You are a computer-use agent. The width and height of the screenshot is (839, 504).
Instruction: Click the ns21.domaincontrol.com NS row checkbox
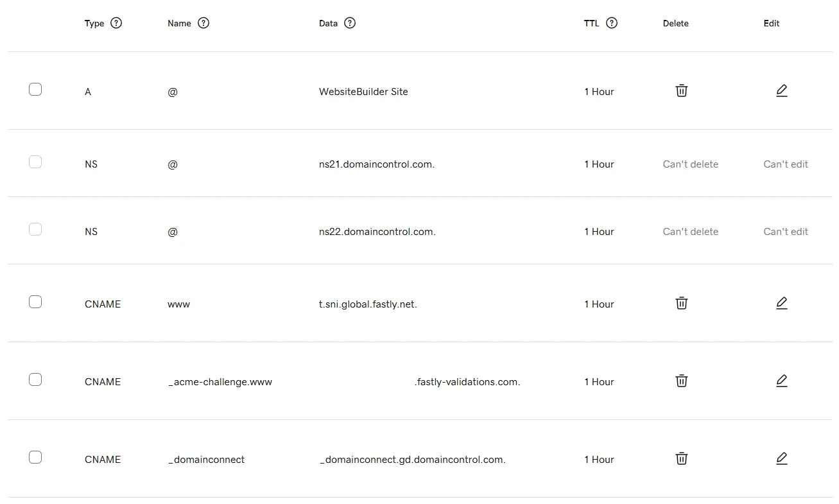[x=35, y=162]
